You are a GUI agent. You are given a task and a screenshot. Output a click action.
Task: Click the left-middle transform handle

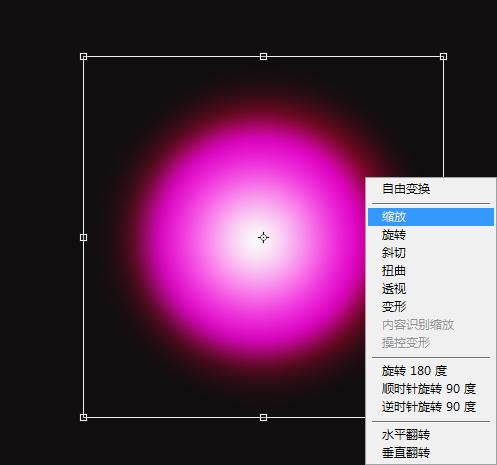click(x=84, y=237)
